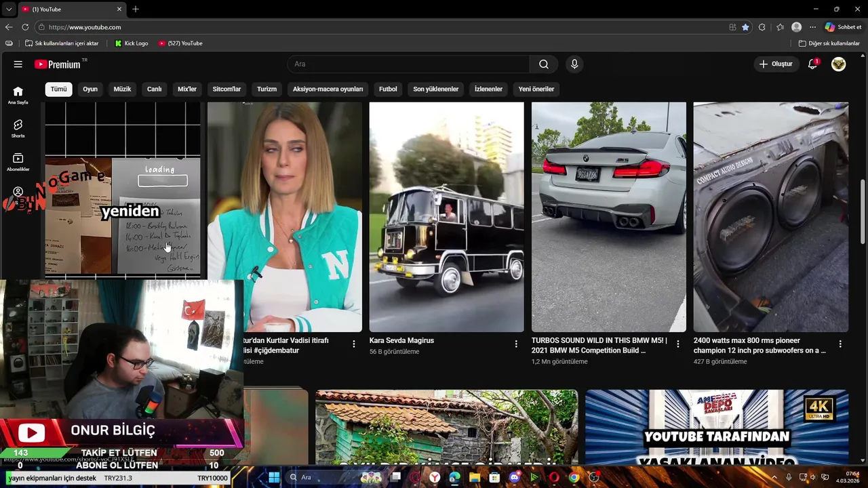Open notifications bell
Viewport: 868px width, 488px height.
tap(812, 64)
